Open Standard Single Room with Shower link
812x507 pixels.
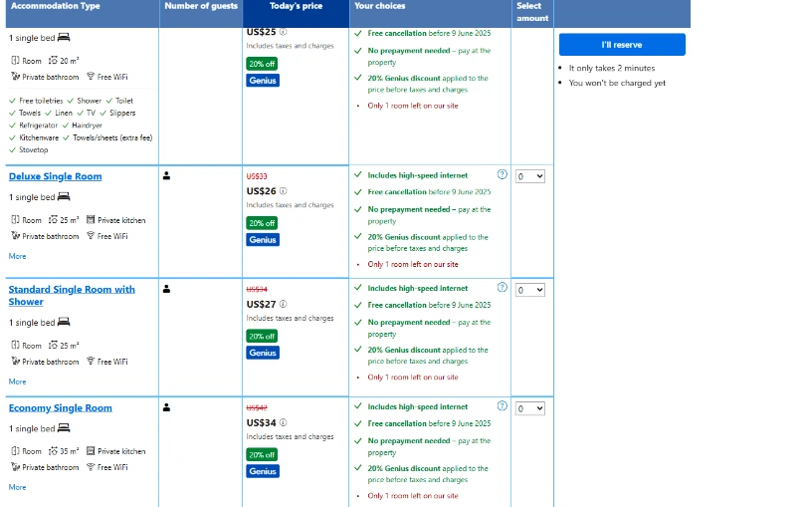(x=72, y=296)
